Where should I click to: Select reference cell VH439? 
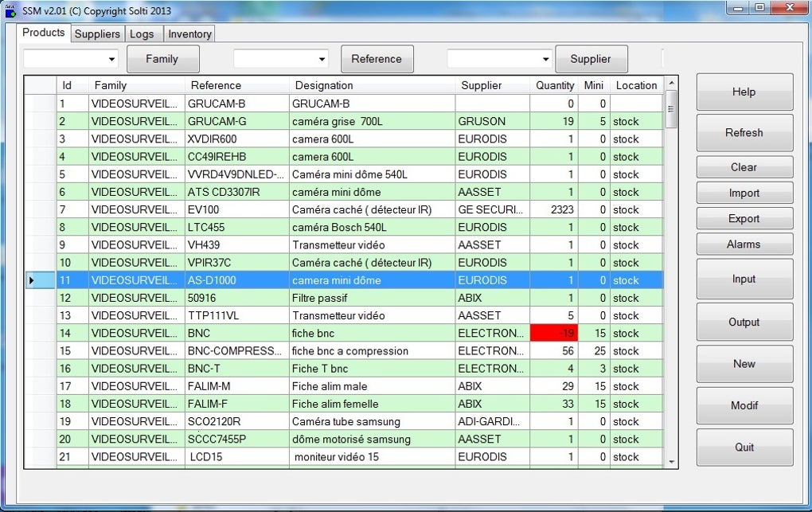point(237,244)
